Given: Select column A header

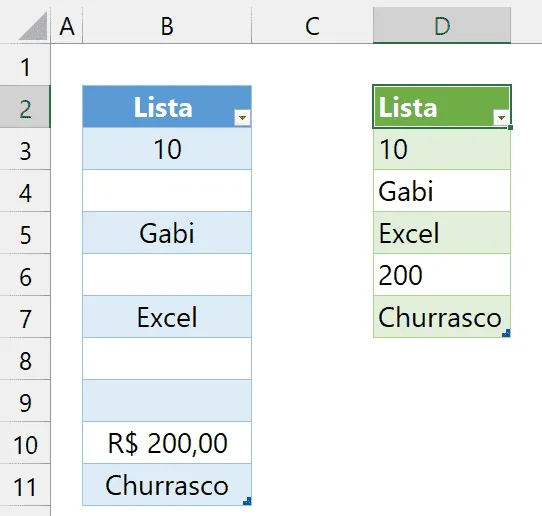Looking at the screenshot, I should point(67,26).
